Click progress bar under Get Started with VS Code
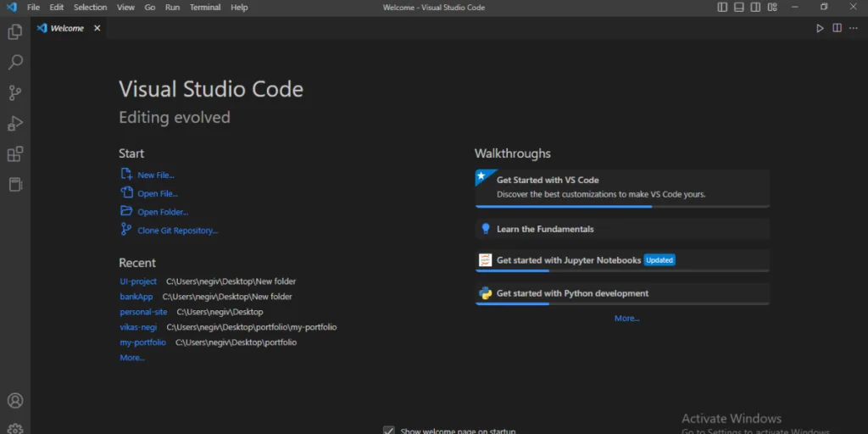This screenshot has width=868, height=434. (622, 207)
